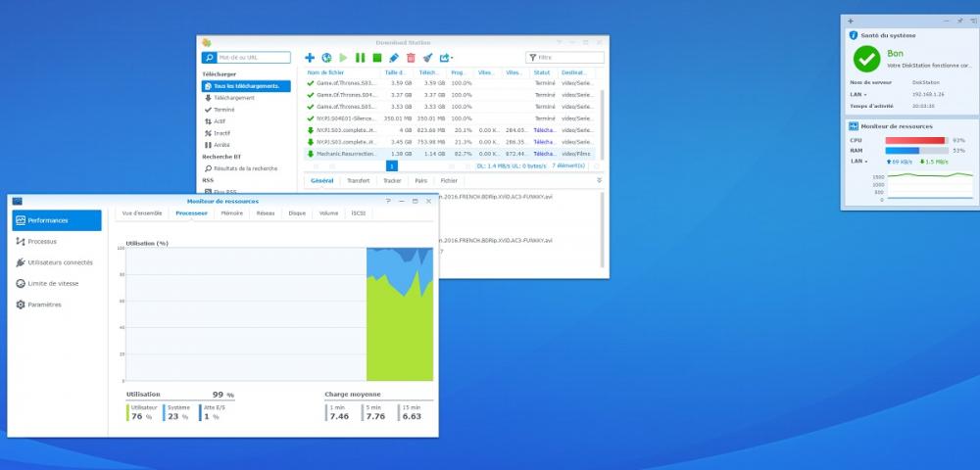The width and height of the screenshot is (980, 470).
Task: Open the Fichier tab
Action: (x=449, y=180)
